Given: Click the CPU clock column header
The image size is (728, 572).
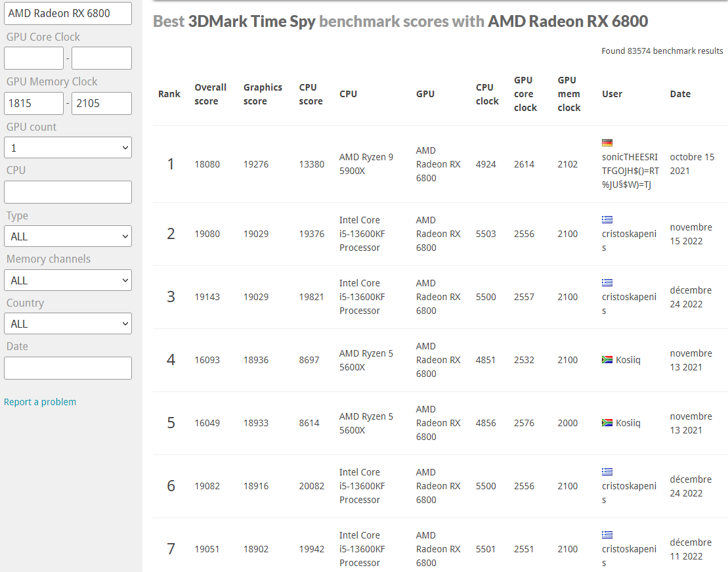Looking at the screenshot, I should (x=487, y=94).
